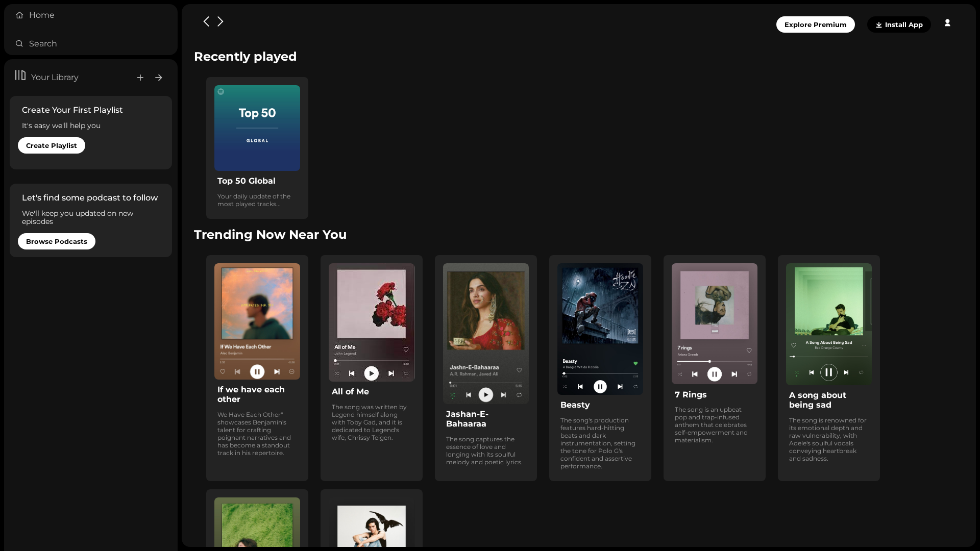Image resolution: width=980 pixels, height=551 pixels.
Task: Click the Home icon in sidebar
Action: pyautogui.click(x=19, y=15)
